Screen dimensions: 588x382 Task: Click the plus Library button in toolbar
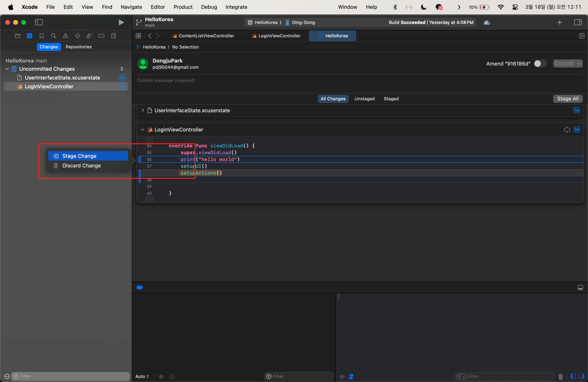pos(560,22)
